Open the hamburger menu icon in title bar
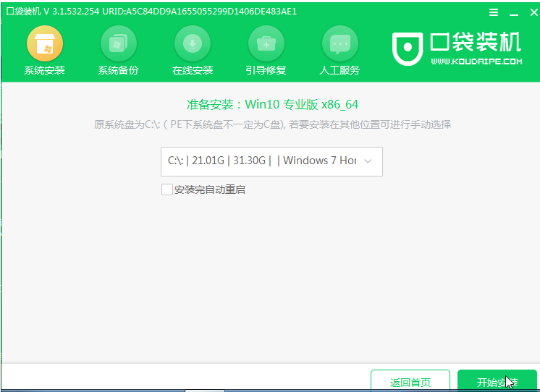Screen dimensions: 540x392 pos(494,12)
